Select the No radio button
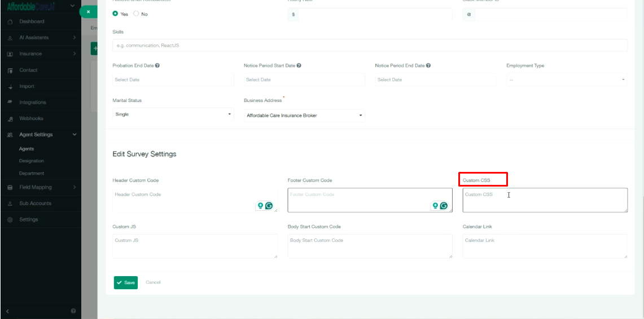This screenshot has height=319, width=644. point(136,14)
